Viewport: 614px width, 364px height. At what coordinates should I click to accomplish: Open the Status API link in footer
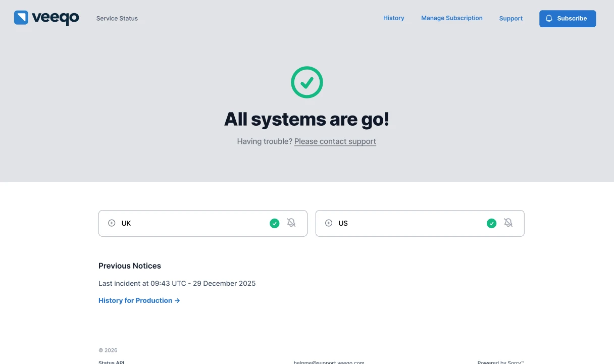coord(112,361)
